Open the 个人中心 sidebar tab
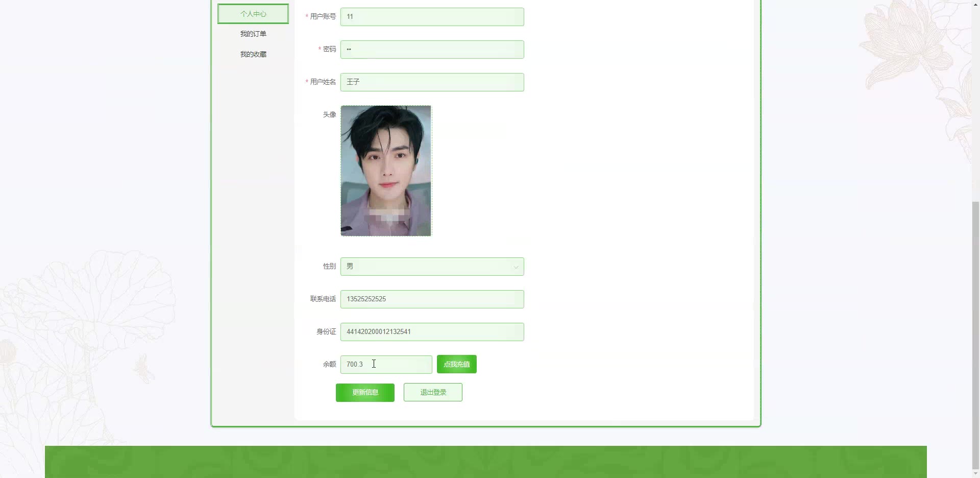Screen dimensions: 980x478 tap(253, 14)
